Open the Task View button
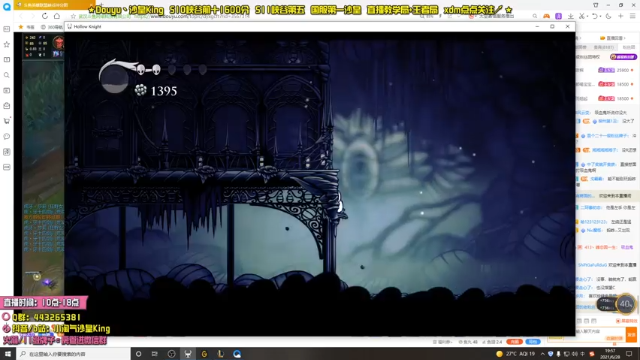 click(x=155, y=354)
